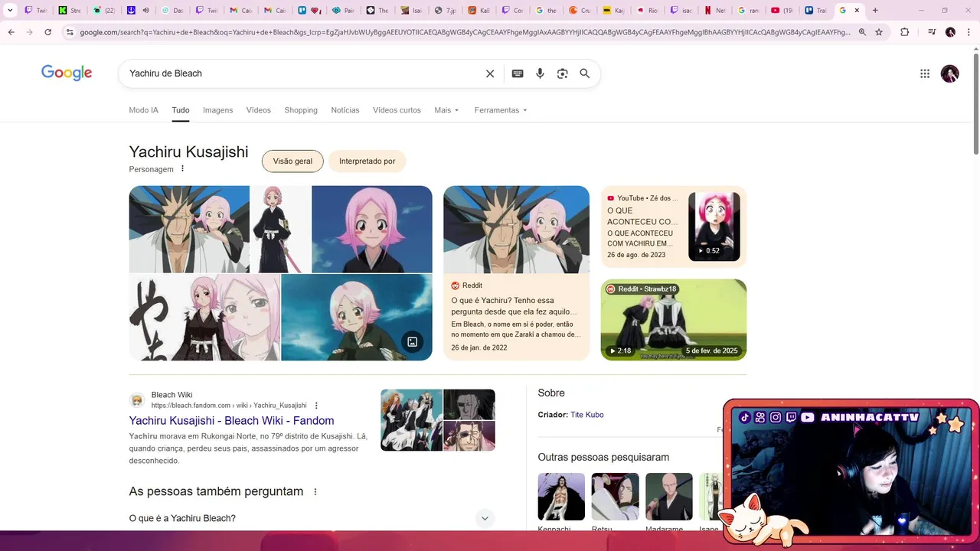This screenshot has width=980, height=551.
Task: Click the Bleach Wiki favicon
Action: coord(137,400)
